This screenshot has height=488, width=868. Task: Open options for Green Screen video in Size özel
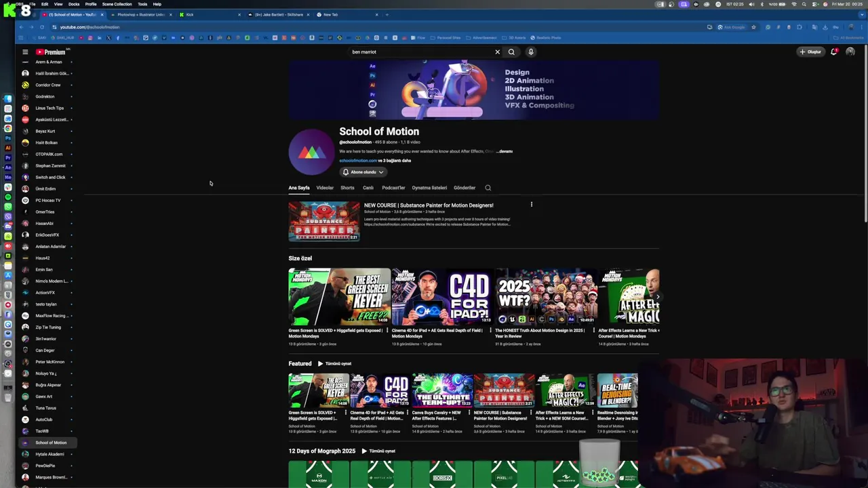[387, 331]
